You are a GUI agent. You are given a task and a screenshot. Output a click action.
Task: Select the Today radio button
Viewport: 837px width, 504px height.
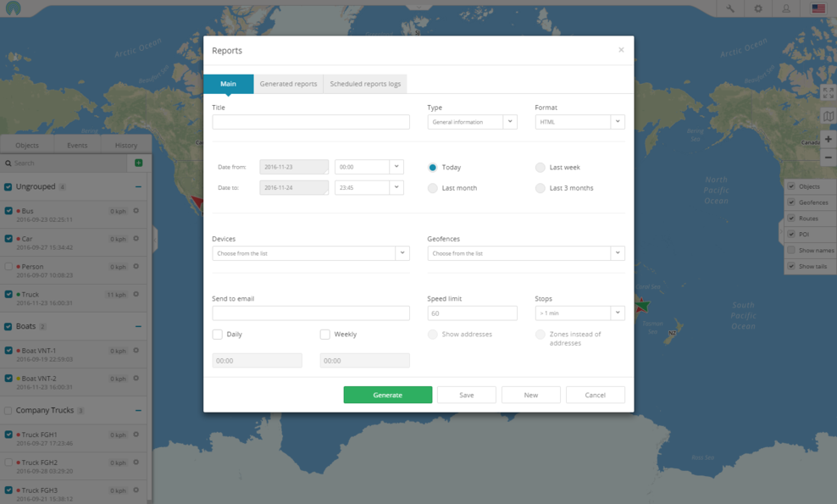click(432, 168)
